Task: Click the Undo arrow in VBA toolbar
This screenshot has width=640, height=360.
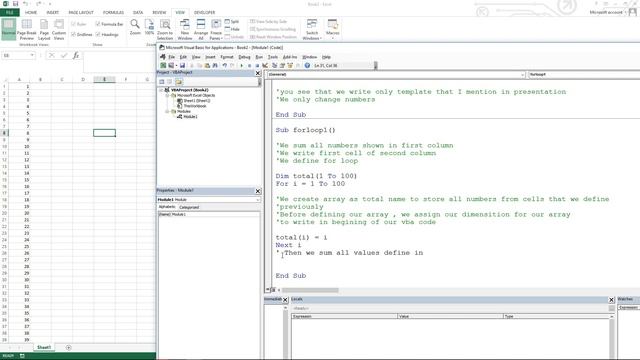Action: 224,65
